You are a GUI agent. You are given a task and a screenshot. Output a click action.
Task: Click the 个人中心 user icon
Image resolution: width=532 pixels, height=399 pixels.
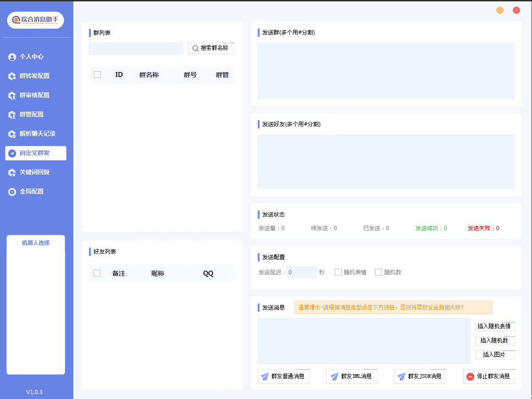click(12, 57)
